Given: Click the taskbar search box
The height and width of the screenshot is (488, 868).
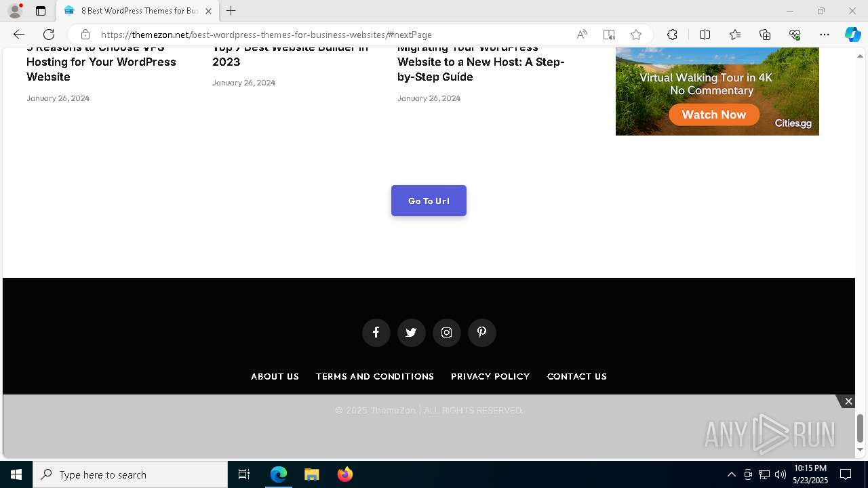Looking at the screenshot, I should point(130,474).
